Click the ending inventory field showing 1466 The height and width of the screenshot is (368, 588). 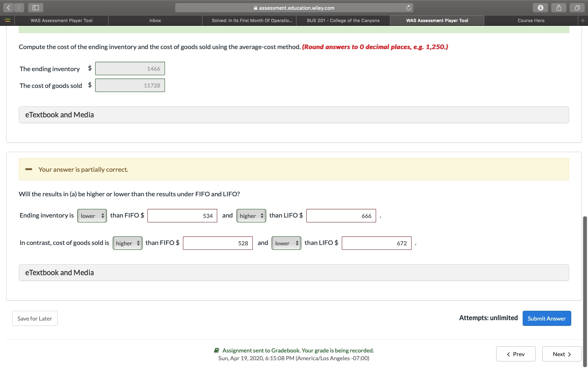point(130,69)
